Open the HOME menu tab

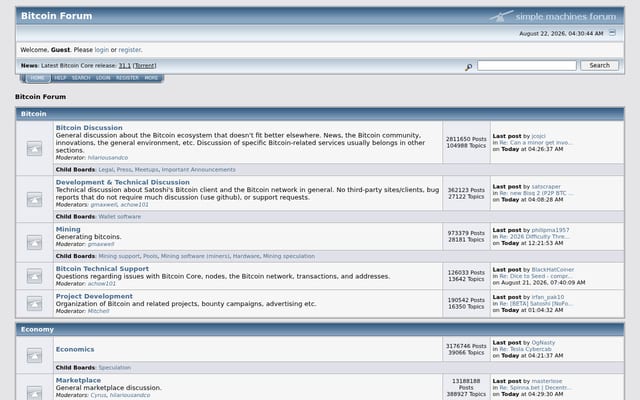click(38, 78)
